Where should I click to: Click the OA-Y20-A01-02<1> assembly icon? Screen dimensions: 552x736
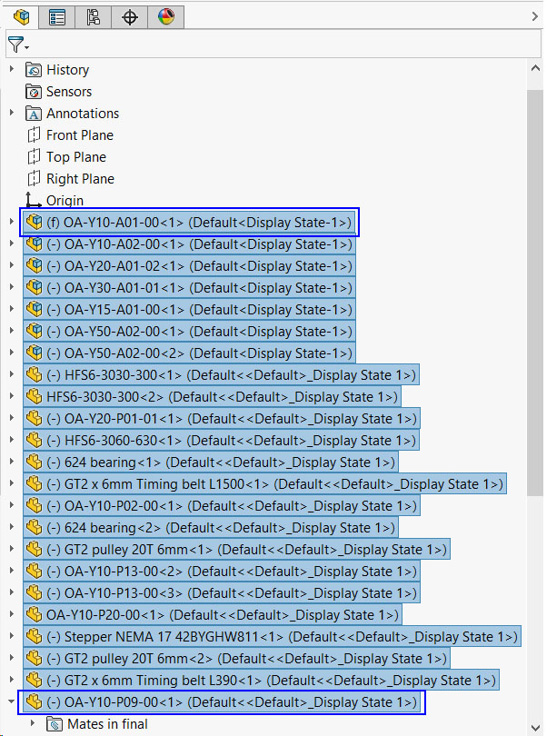(34, 265)
